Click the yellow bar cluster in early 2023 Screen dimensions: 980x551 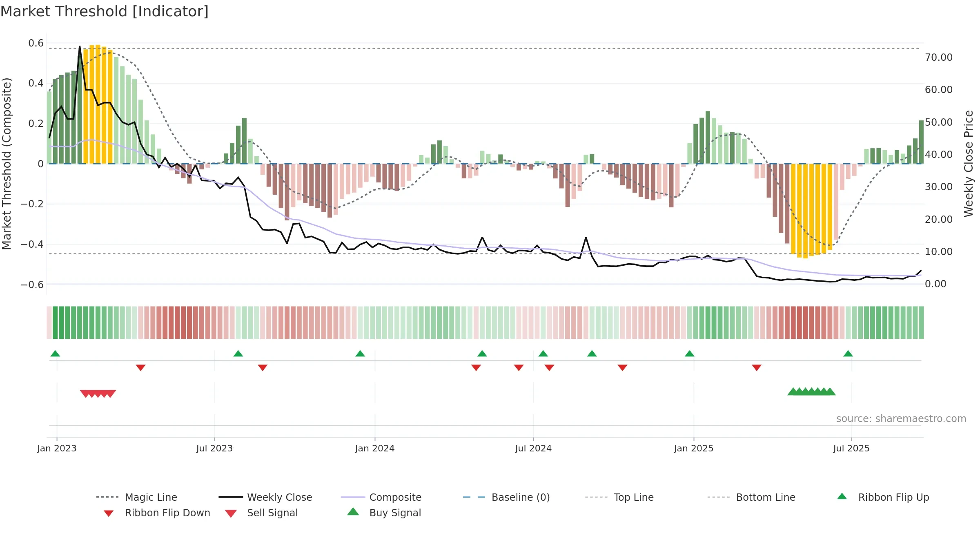[98, 104]
